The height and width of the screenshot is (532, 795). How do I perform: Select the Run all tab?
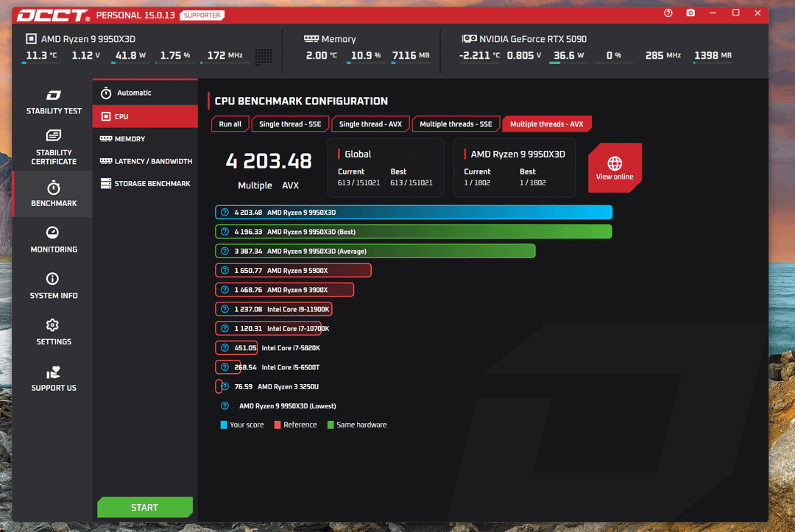pyautogui.click(x=230, y=124)
